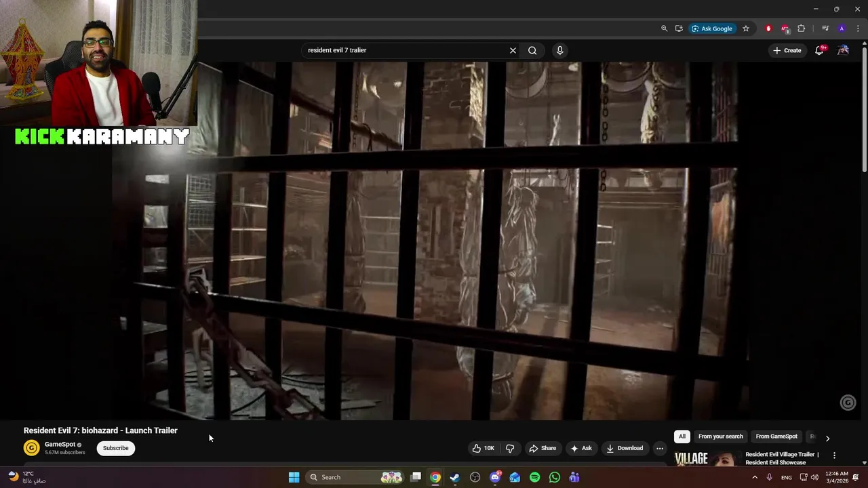Open Spotify from the taskbar

[x=534, y=477]
